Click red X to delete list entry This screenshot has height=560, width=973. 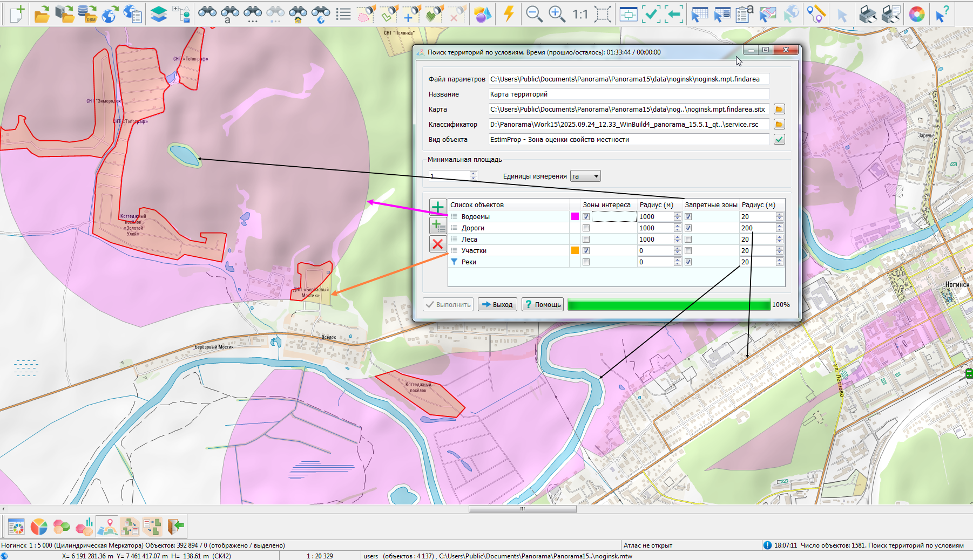[437, 244]
